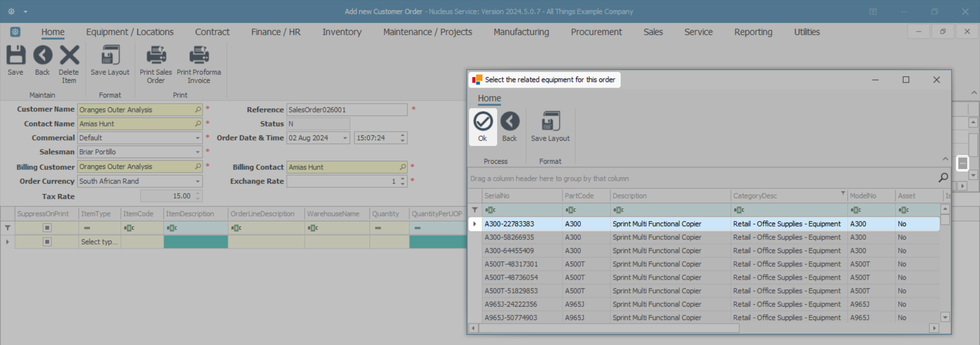
Task: Click the highlighted ellipsis button
Action: point(963,163)
